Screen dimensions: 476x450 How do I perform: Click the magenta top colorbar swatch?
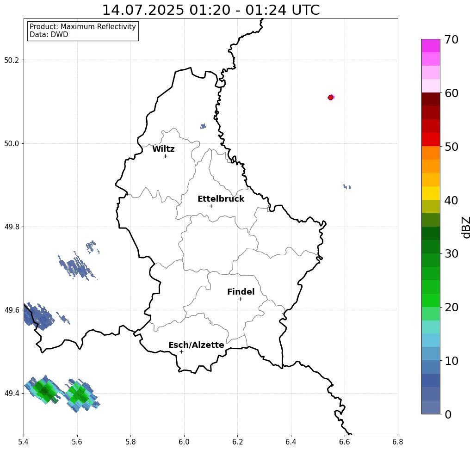pos(431,46)
